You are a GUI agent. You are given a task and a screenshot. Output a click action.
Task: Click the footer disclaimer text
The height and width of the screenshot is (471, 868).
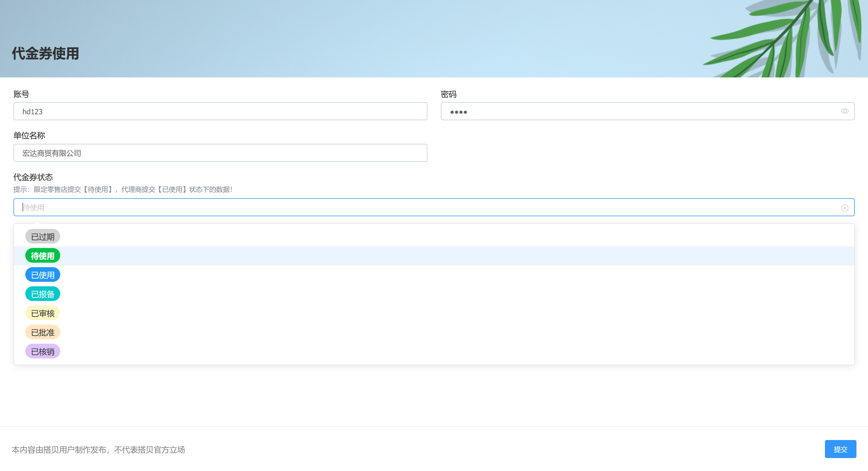[x=98, y=450]
